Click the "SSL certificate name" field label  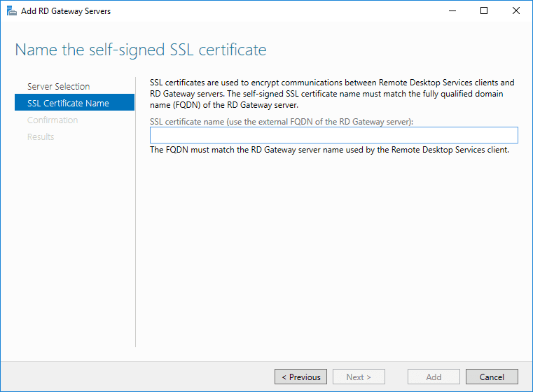pos(282,121)
